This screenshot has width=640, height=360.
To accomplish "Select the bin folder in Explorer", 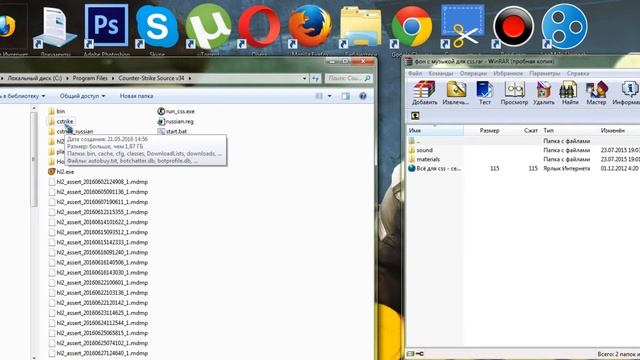I will [57, 111].
